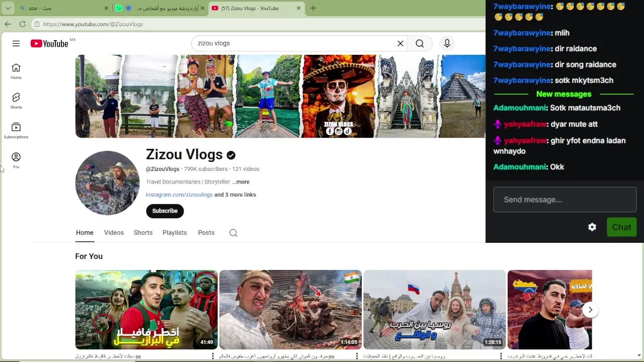Open the You section in sidebar
Screen dimensions: 644x362
pos(16,160)
